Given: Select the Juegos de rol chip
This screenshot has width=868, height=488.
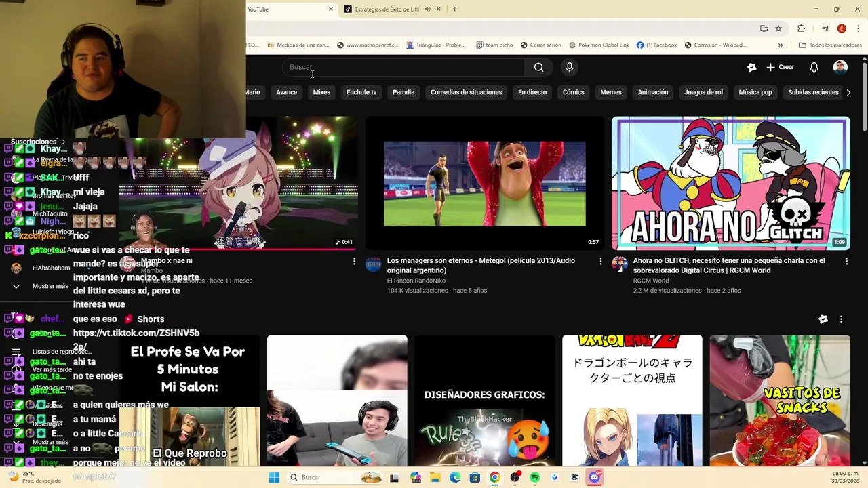Looking at the screenshot, I should tap(703, 92).
